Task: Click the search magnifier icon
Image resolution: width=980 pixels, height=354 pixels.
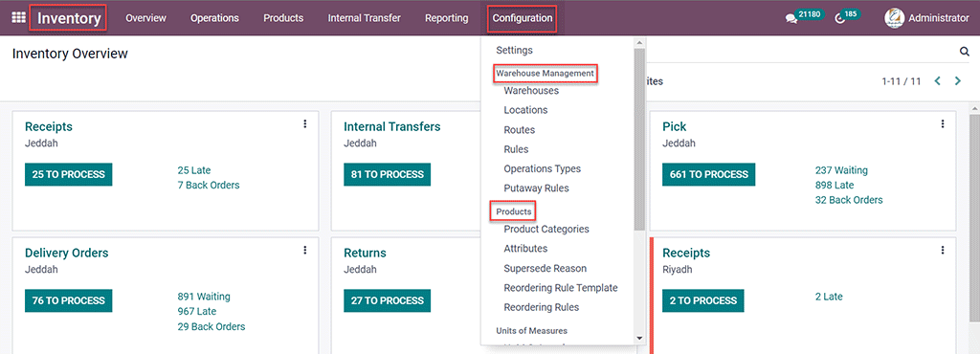Action: [x=965, y=52]
